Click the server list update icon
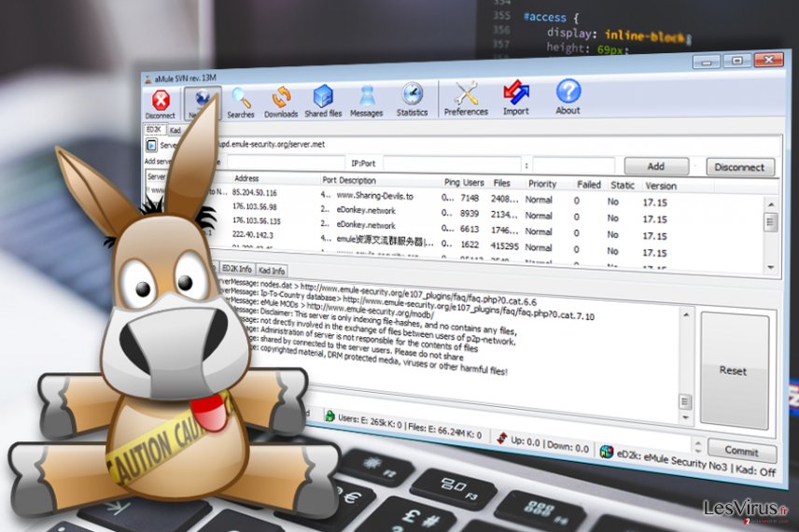Screen dimensions: 799x532 pos(151,146)
